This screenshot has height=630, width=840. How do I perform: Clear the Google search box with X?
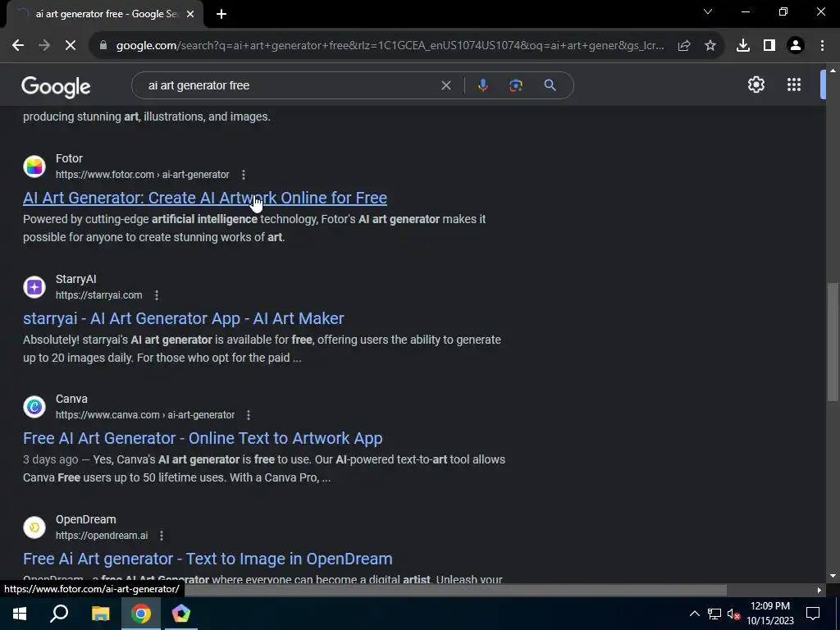click(445, 85)
